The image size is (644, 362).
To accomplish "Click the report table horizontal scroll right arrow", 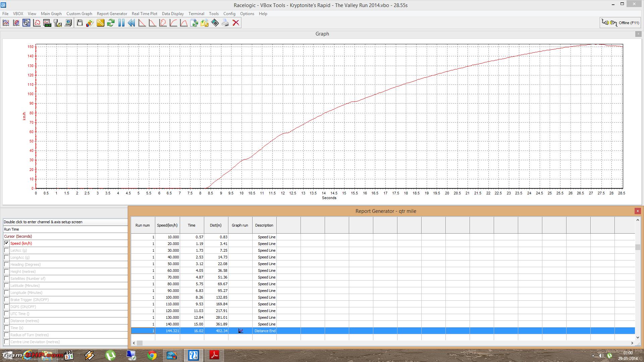I will coord(632,343).
